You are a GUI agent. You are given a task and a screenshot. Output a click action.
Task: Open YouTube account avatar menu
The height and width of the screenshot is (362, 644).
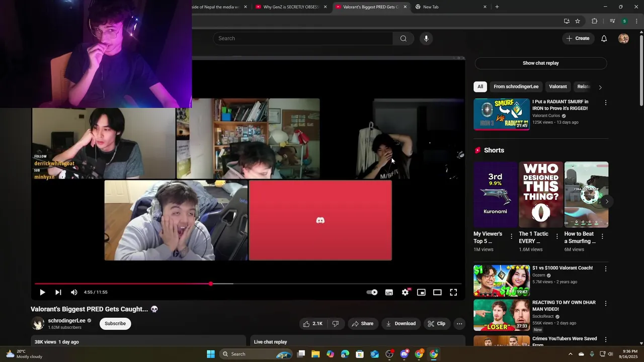(x=623, y=38)
